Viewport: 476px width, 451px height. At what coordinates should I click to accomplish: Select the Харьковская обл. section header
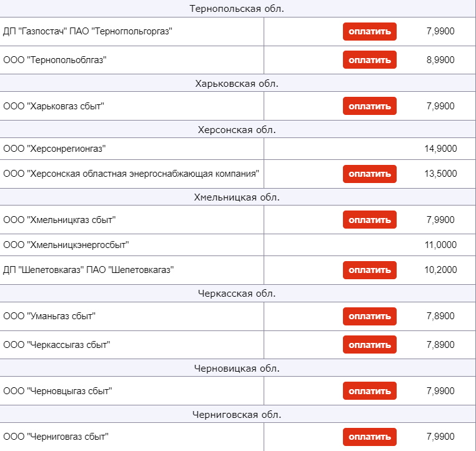click(x=237, y=84)
